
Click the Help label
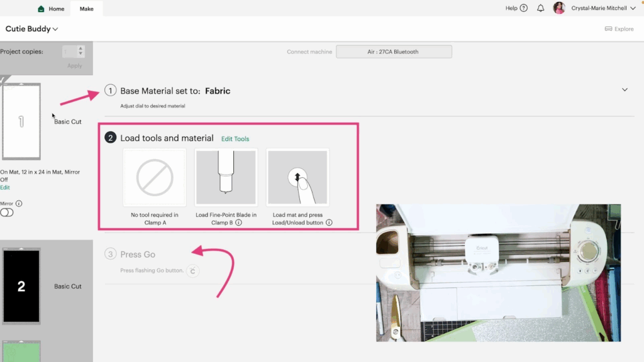click(x=511, y=8)
